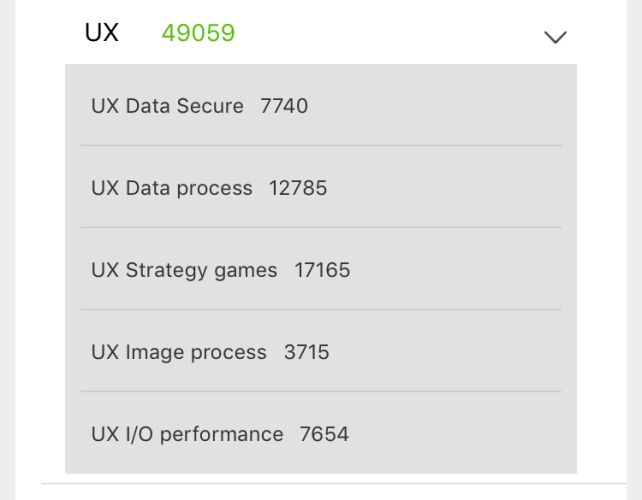Viewport: 642px width, 500px height.
Task: Select the Data Secure score 7740
Action: point(284,106)
